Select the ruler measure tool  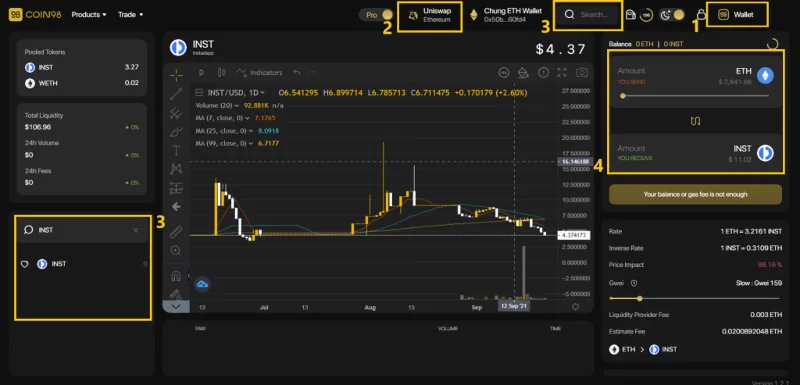(176, 232)
